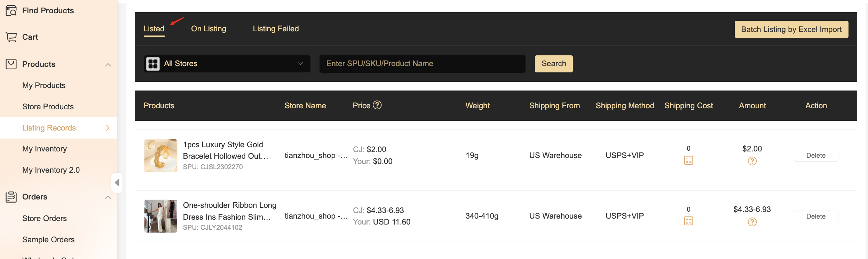
Task: Expand Listing Records chevron arrow
Action: click(x=108, y=128)
